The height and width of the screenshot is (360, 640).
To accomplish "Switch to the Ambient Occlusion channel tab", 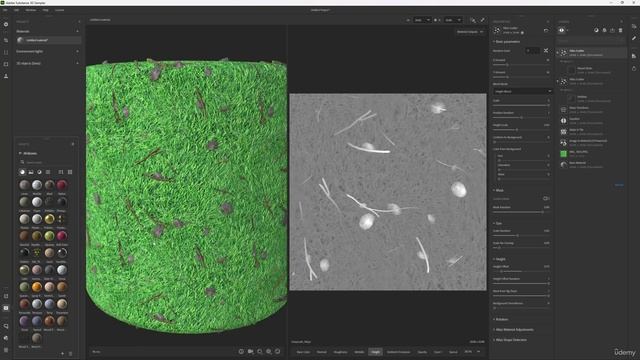I will coord(398,351).
